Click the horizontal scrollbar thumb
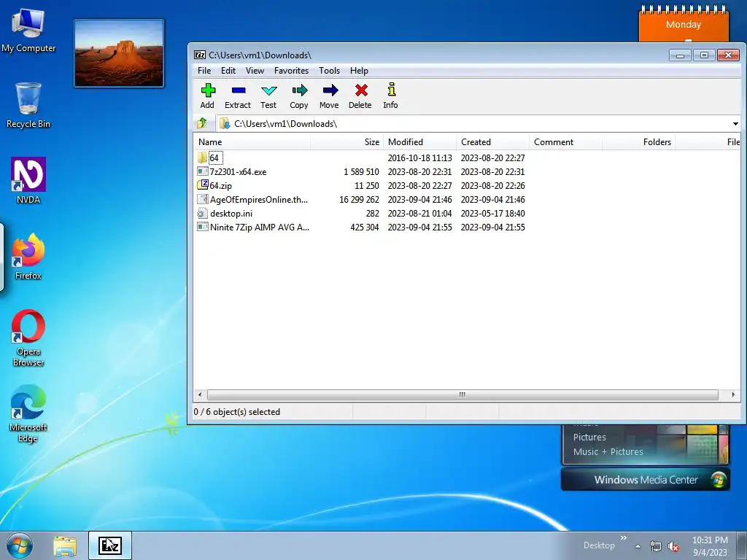Image resolution: width=747 pixels, height=560 pixels. 462,394
